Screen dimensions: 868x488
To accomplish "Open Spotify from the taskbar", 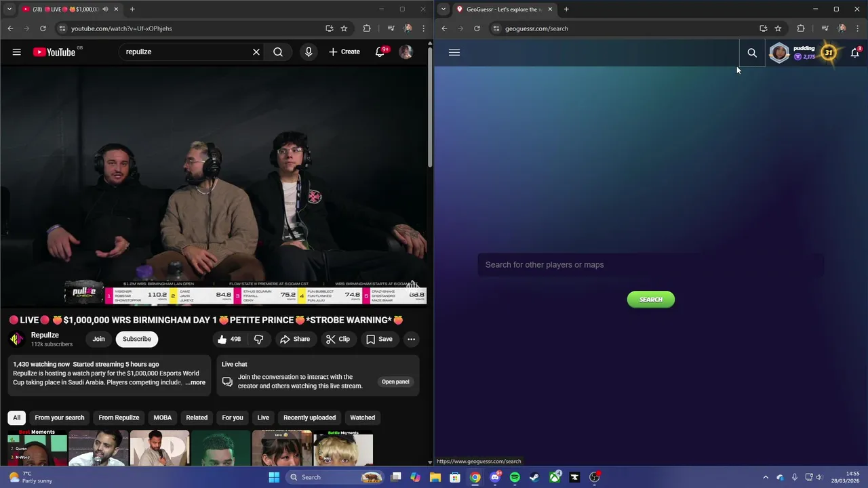I will (x=515, y=477).
